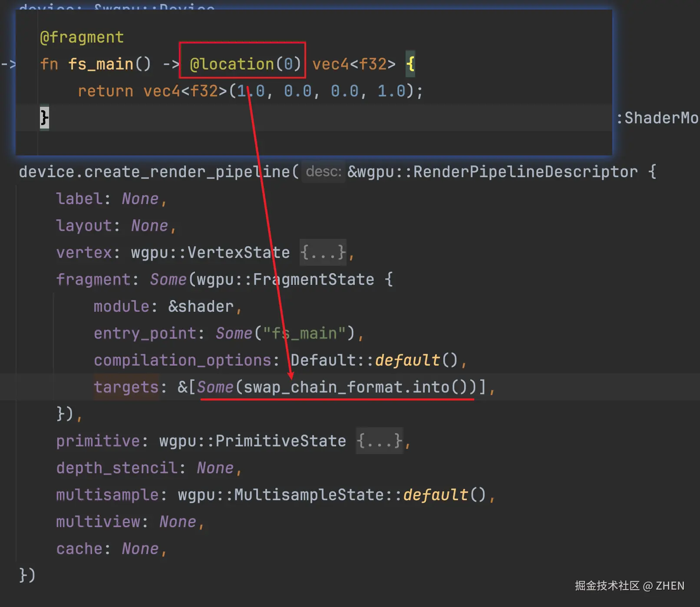Viewport: 700px width, 607px height.
Task: Click None on the depth_stencil line
Action: [x=215, y=468]
